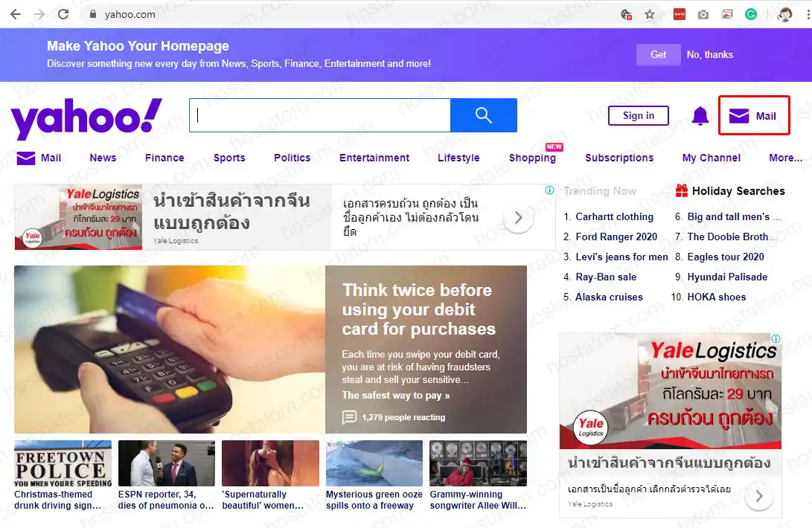The image size is (812, 528).
Task: Open the notifications bell icon
Action: [x=700, y=116]
